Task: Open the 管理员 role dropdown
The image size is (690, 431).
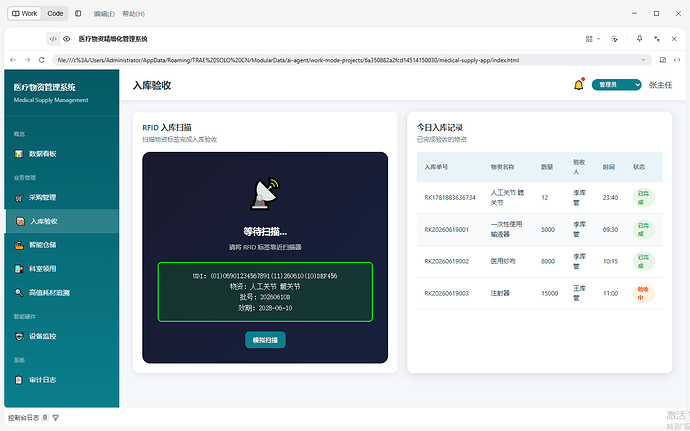Action: coord(616,85)
